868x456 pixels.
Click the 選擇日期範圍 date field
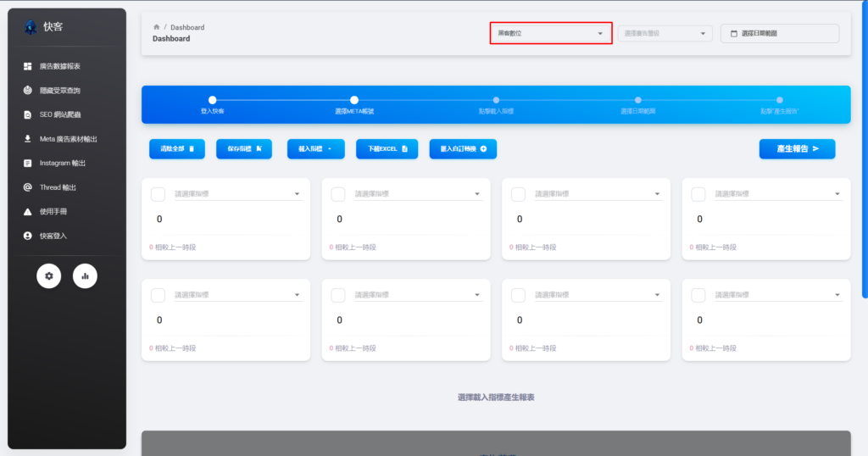tap(779, 33)
